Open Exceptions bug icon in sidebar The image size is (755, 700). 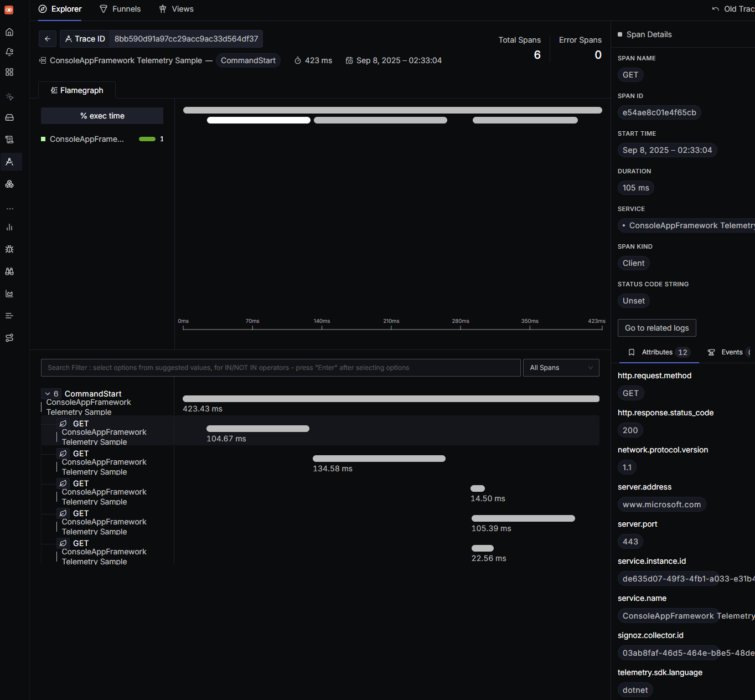9,249
